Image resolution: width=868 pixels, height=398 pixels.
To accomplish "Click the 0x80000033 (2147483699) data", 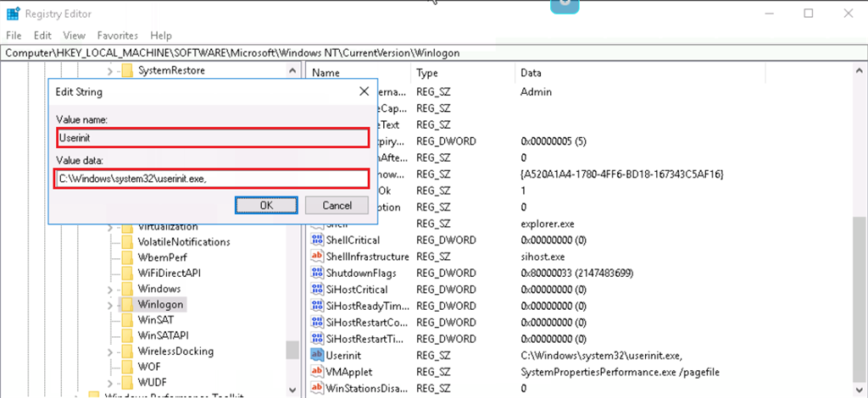I will (x=576, y=273).
